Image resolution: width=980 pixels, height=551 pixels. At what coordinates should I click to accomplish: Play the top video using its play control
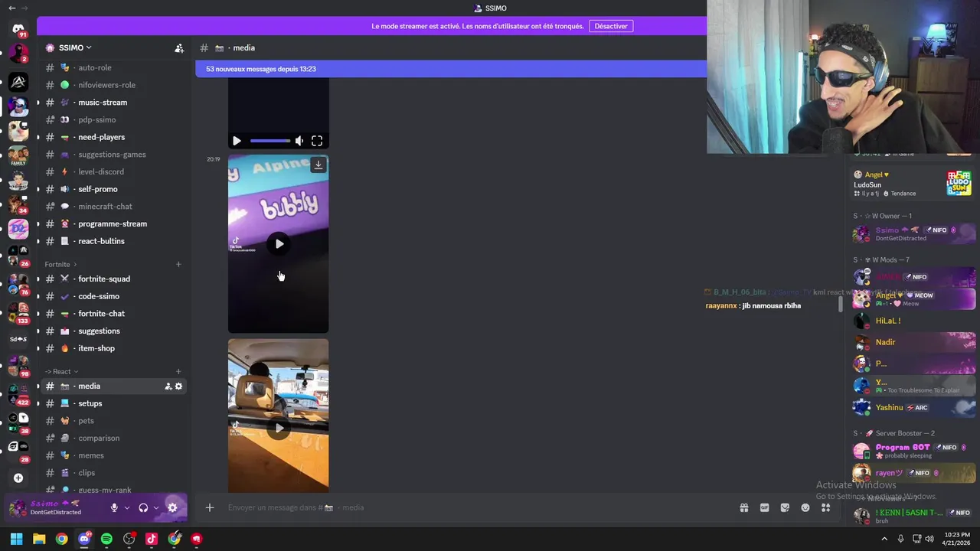pos(237,141)
